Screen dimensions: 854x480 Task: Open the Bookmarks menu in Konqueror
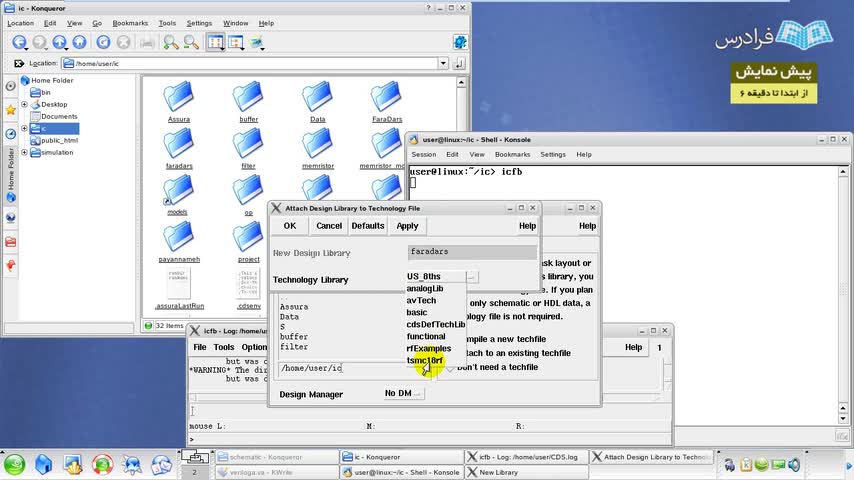(130, 23)
